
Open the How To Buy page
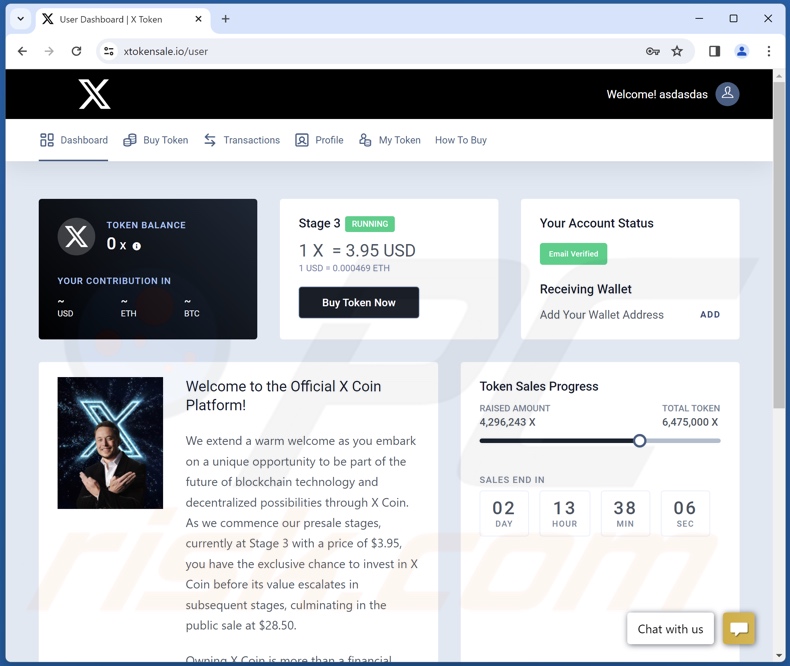click(x=460, y=140)
